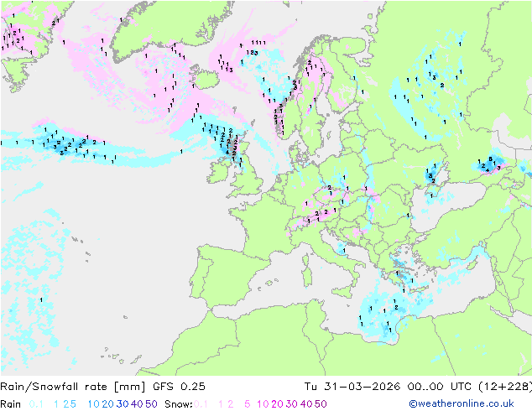Select the Snow legend 50 value
532x411 pixels.
(321, 404)
